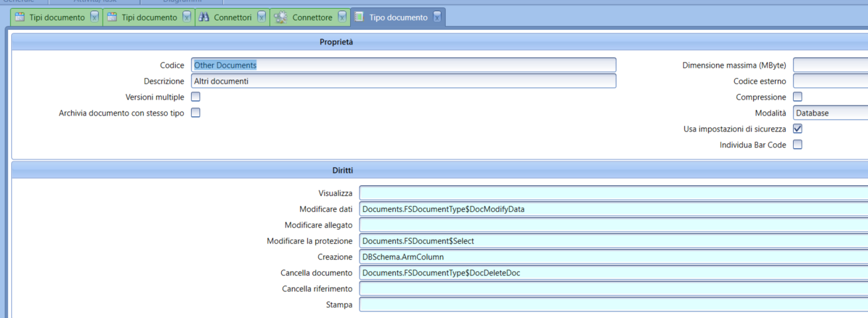
Task: Switch to the Connettori tab
Action: [x=232, y=18]
